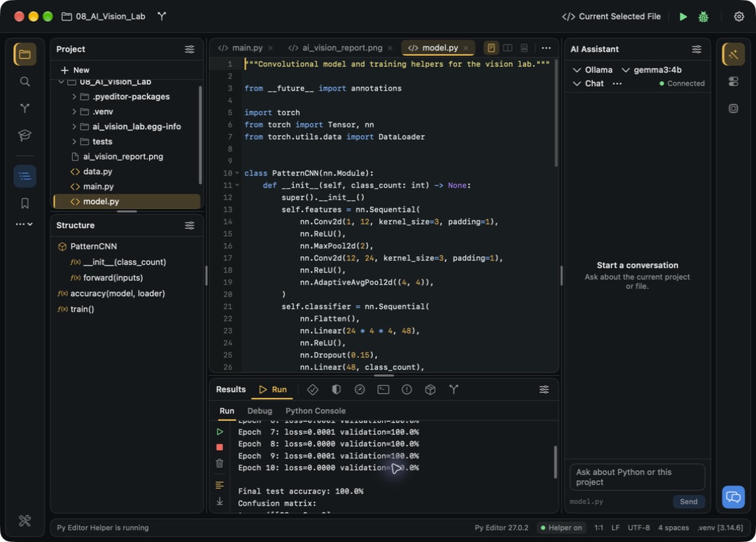This screenshot has height=542, width=756.
Task: Open the tools wrench icon at bottom left
Action: 24,521
